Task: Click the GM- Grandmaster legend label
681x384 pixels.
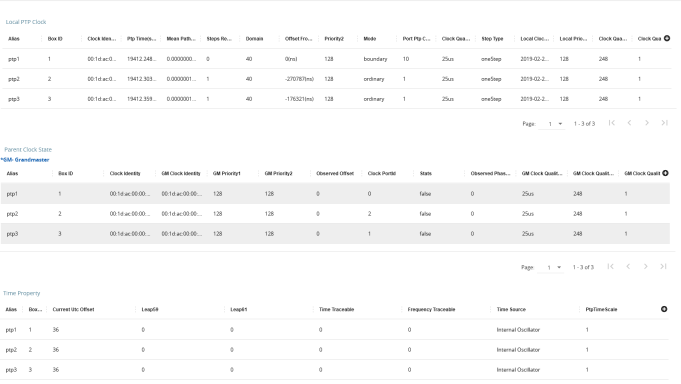Action: tap(25, 160)
